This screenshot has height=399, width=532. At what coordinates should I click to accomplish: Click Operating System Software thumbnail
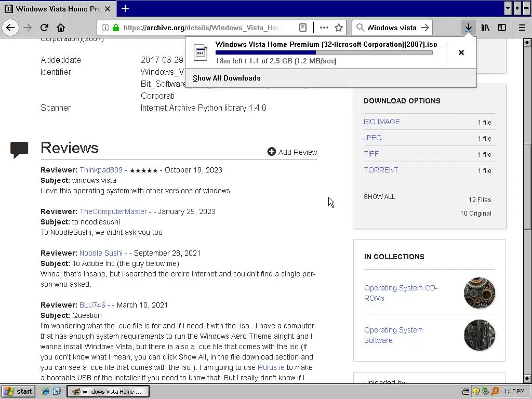point(479,335)
